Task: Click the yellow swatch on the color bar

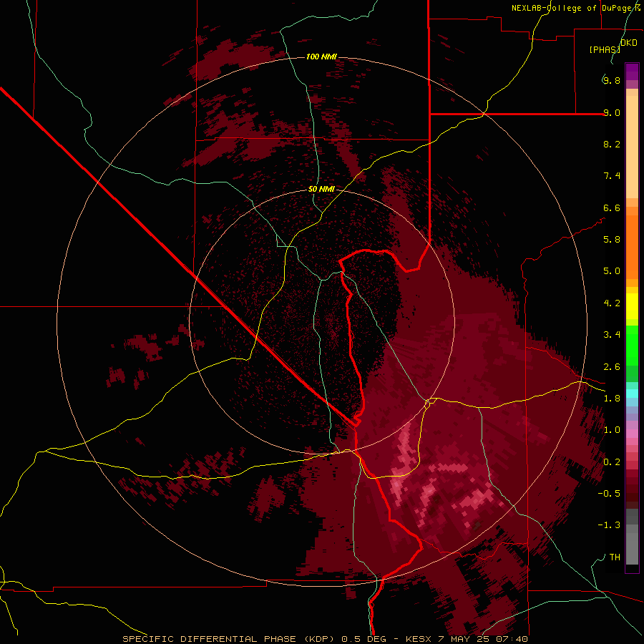Action: tap(632, 306)
